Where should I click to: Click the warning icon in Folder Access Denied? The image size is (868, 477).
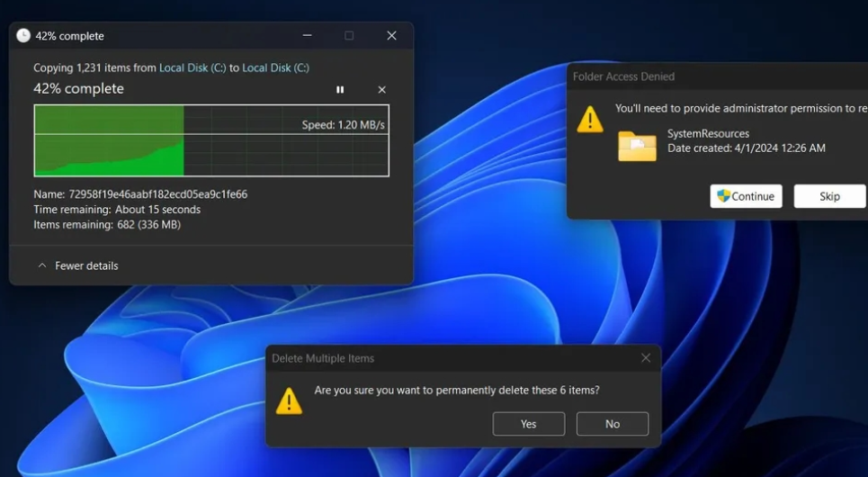590,120
